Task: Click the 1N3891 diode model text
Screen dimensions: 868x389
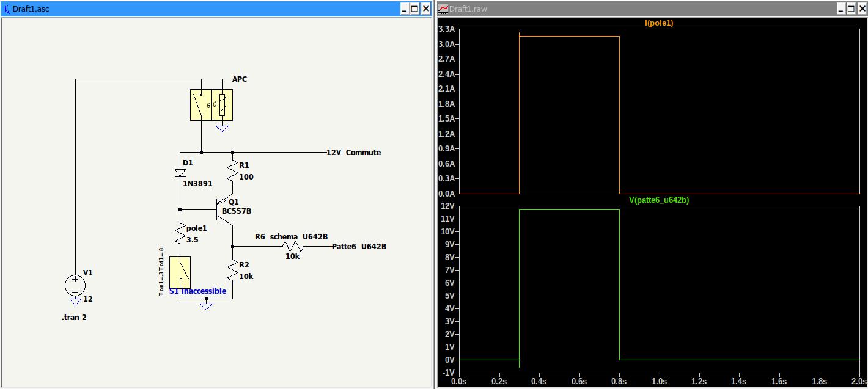Action: [197, 183]
